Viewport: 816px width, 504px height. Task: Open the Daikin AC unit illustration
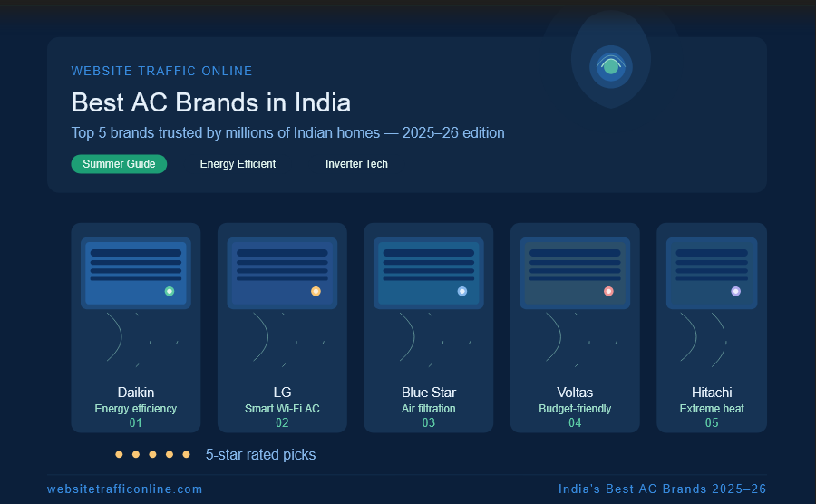[136, 274]
